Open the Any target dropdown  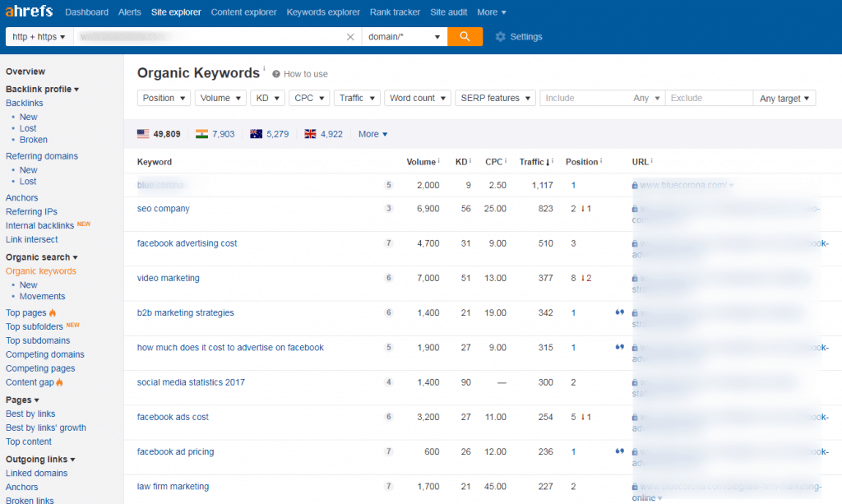coord(784,98)
